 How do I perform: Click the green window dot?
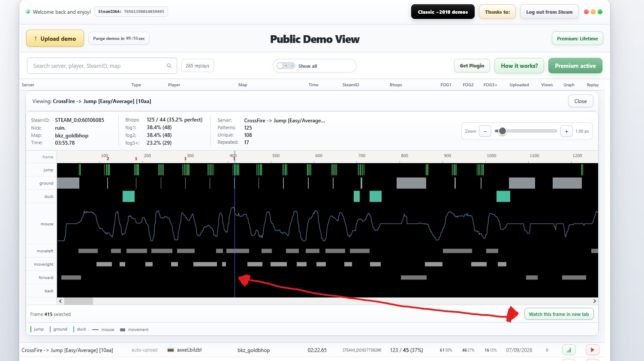(600, 12)
